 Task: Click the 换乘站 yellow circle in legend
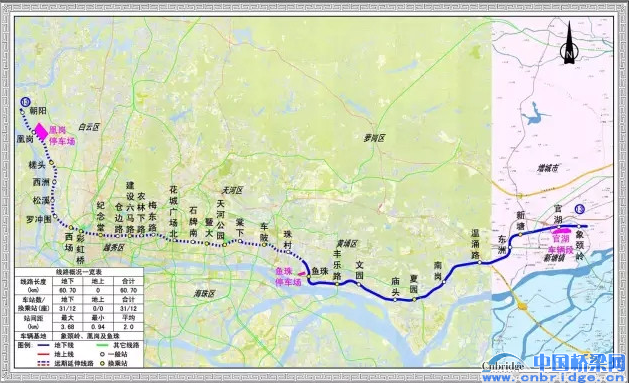102,363
